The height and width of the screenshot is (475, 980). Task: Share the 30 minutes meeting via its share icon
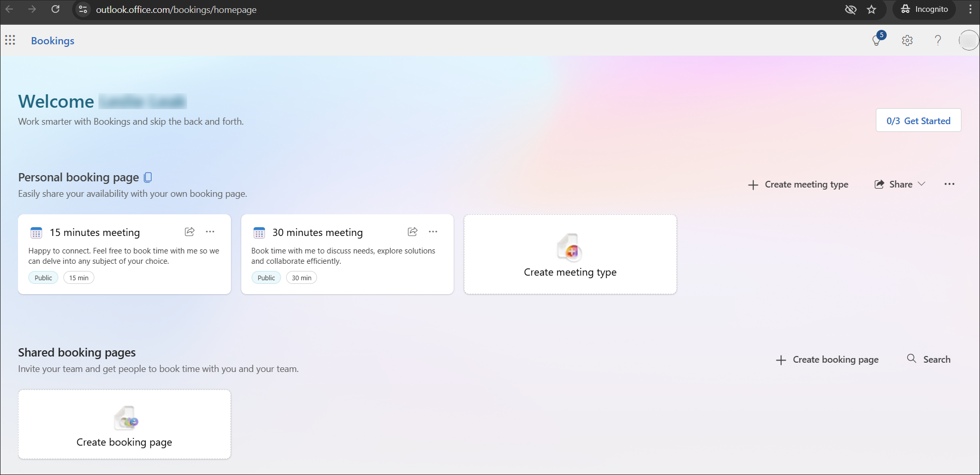pos(412,231)
